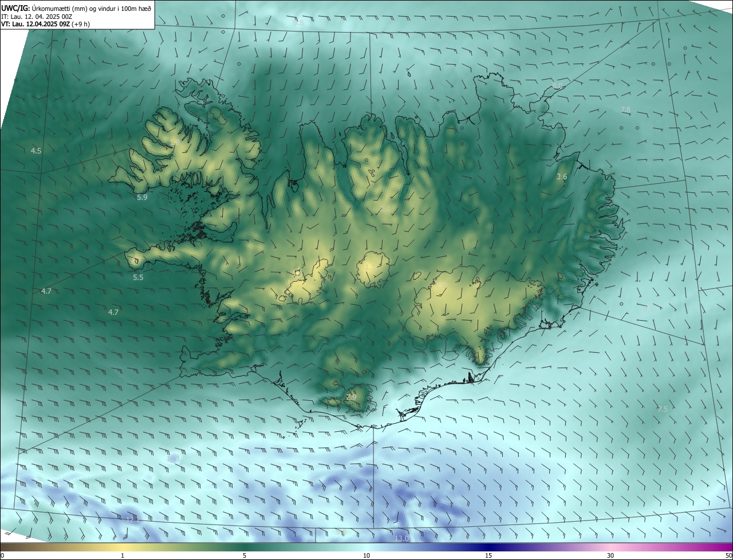Viewport: 733px width, 560px height.
Task: Click the 50 tick on the color scale
Action: pos(728,555)
